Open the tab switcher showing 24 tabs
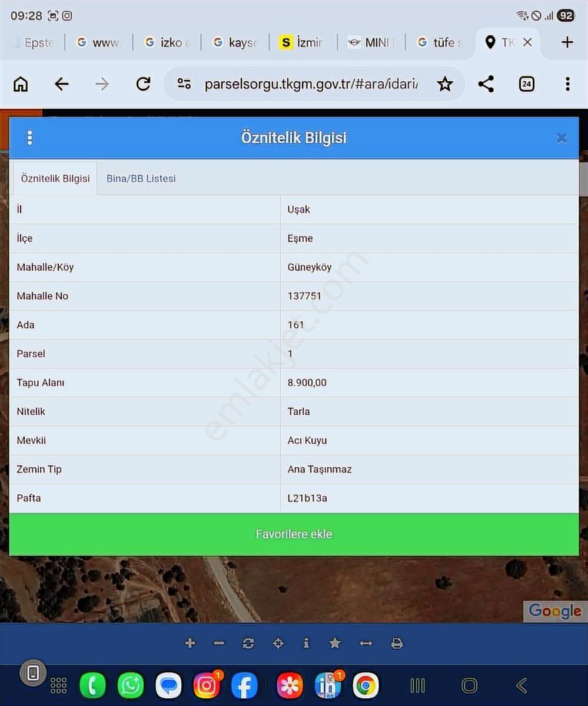 point(526,84)
